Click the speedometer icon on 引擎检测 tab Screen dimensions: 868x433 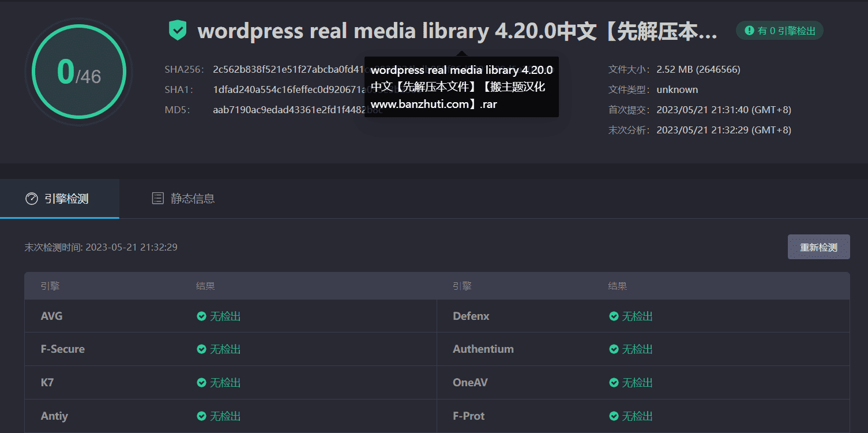pyautogui.click(x=32, y=199)
